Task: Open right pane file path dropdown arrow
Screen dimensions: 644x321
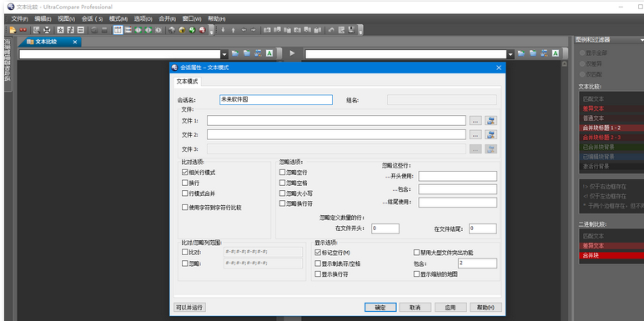Action: pos(511,54)
